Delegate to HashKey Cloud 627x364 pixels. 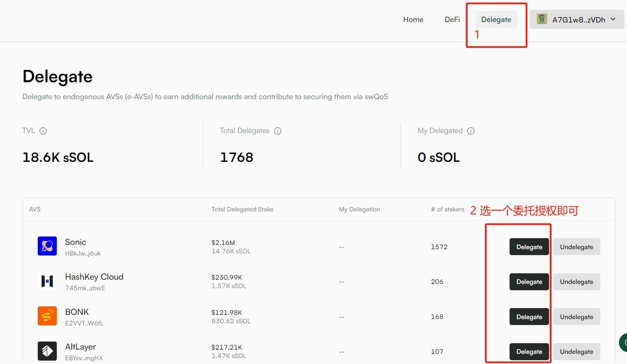pyautogui.click(x=529, y=281)
